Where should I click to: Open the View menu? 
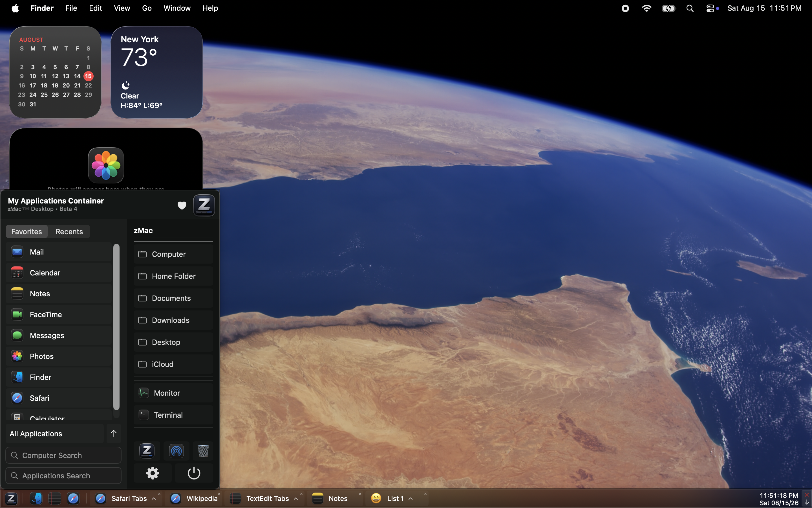[122, 8]
